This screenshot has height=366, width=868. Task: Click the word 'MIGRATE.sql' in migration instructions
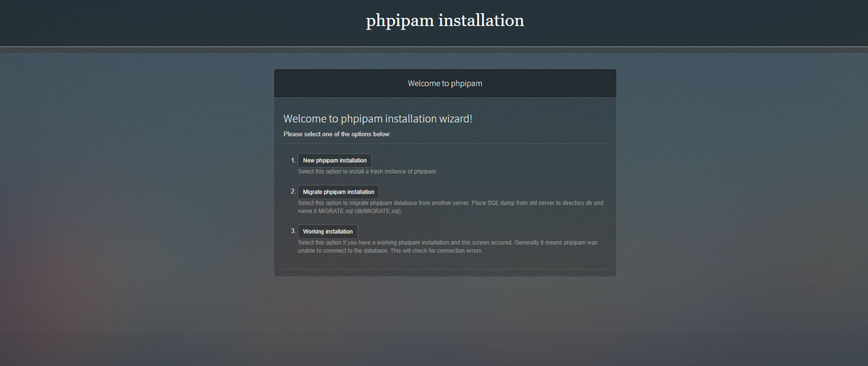[x=336, y=211]
